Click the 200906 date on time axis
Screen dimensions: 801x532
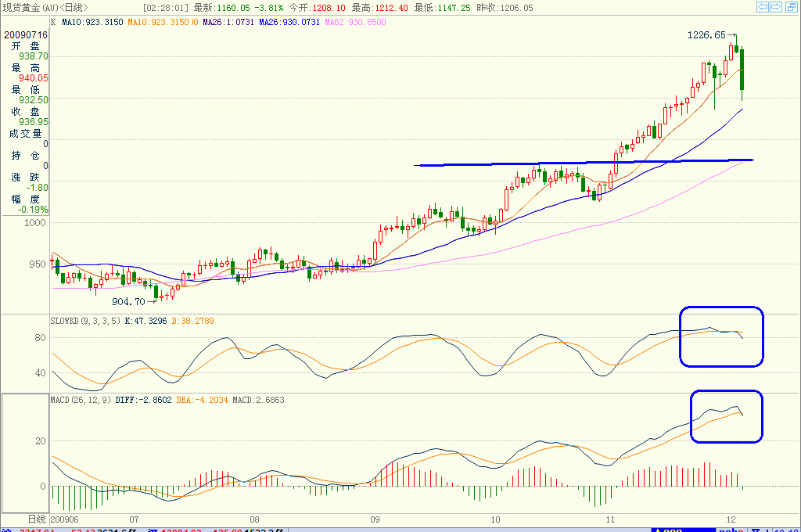point(65,519)
